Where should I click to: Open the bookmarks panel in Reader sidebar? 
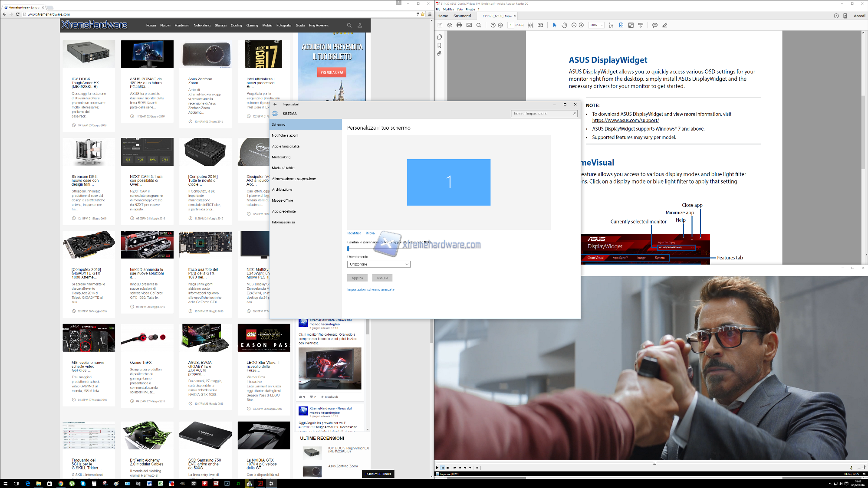click(439, 45)
